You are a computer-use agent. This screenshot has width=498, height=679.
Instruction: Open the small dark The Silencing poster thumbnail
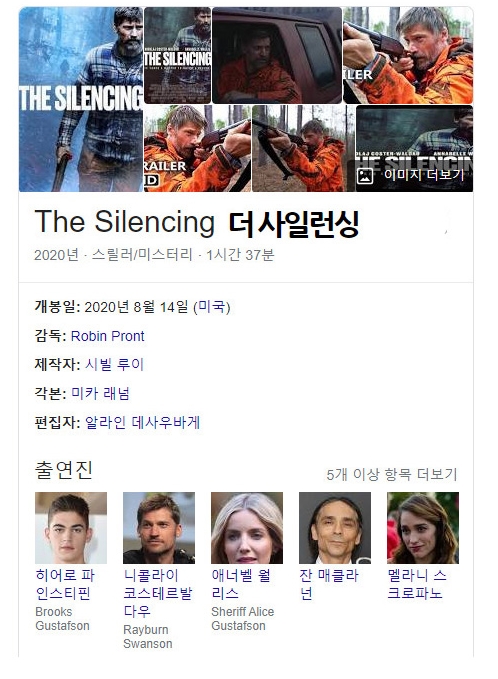[178, 55]
